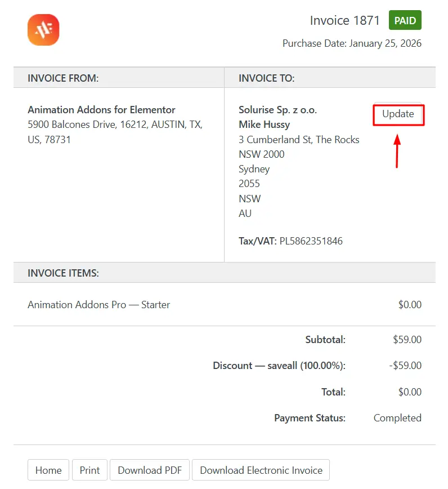Click the Tax/VAT number PL5862351846
Image resolution: width=448 pixels, height=489 pixels.
point(311,241)
